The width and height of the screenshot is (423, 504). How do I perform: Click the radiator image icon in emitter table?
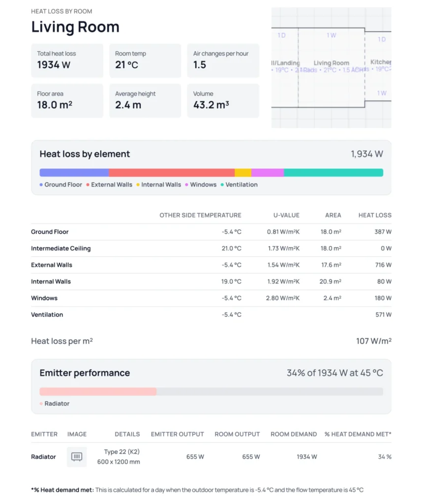[x=77, y=457]
